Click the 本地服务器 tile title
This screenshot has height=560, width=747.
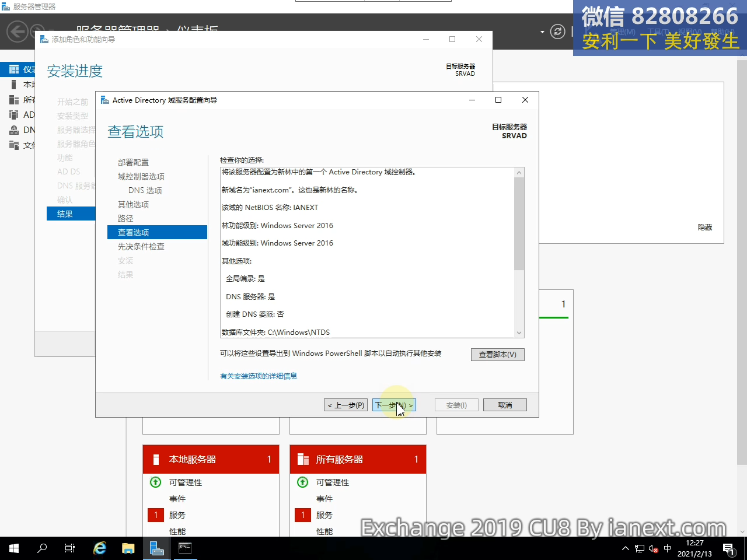(x=193, y=460)
